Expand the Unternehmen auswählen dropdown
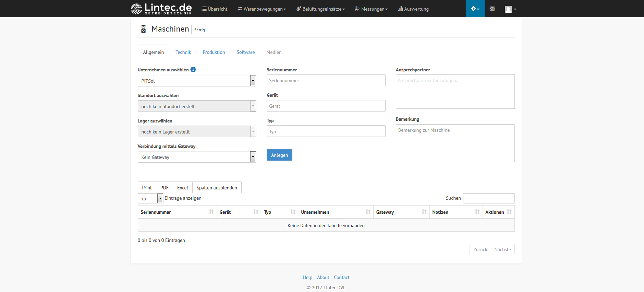Image resolution: width=644 pixels, height=292 pixels. coord(197,81)
